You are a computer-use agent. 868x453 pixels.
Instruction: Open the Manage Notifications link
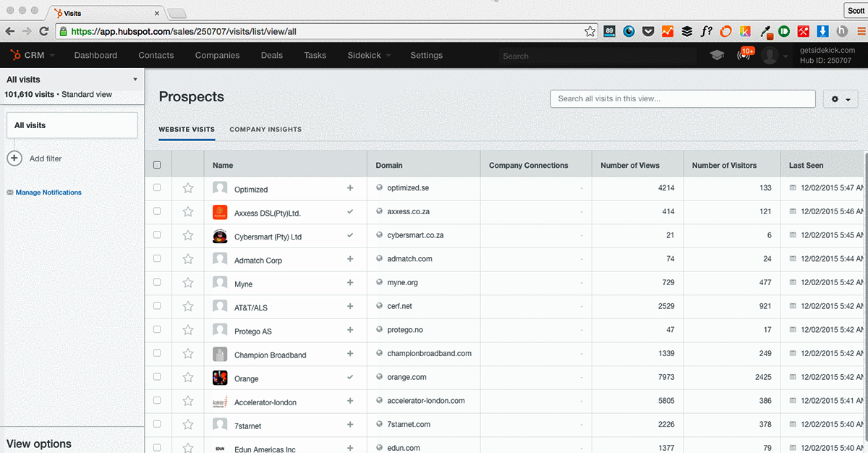click(48, 192)
